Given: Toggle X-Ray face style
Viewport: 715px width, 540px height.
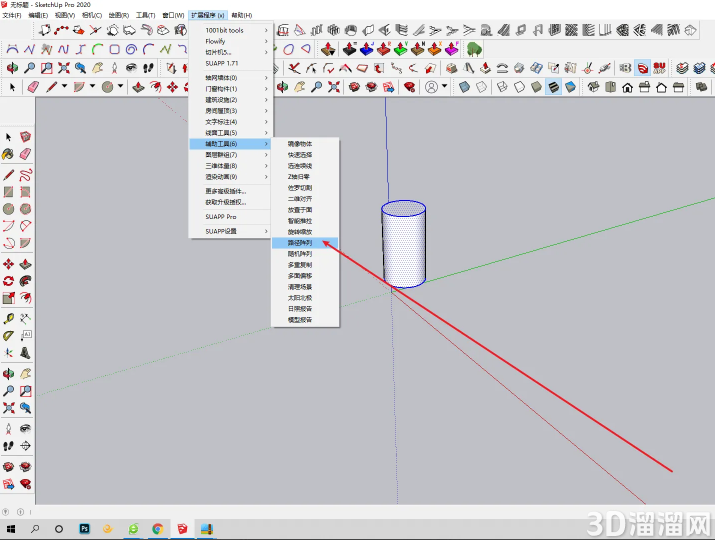Looking at the screenshot, I should tap(464, 87).
